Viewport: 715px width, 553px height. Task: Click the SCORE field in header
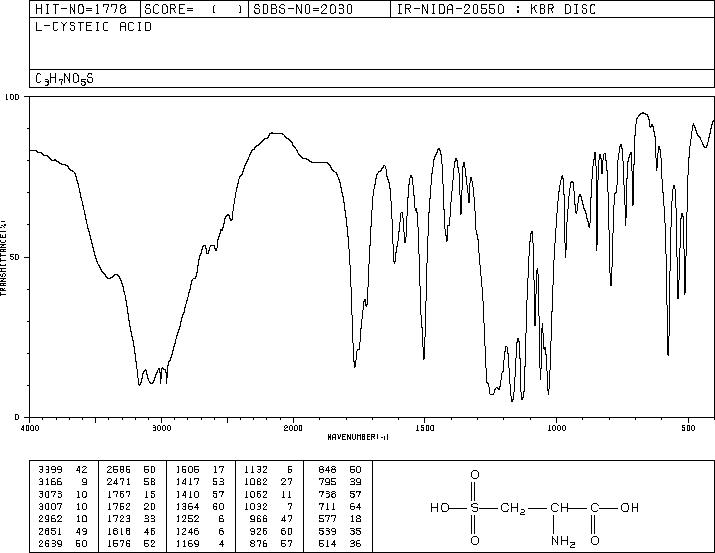194,9
